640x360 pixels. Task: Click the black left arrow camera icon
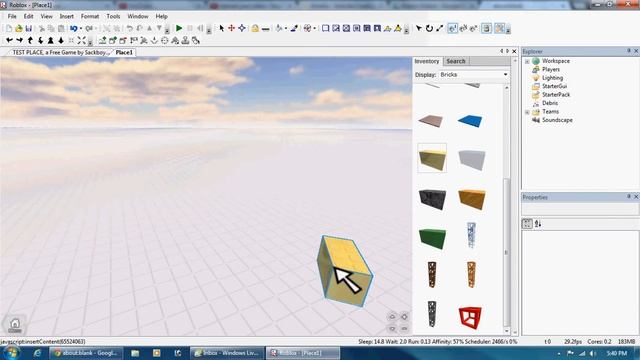[x=9, y=40]
